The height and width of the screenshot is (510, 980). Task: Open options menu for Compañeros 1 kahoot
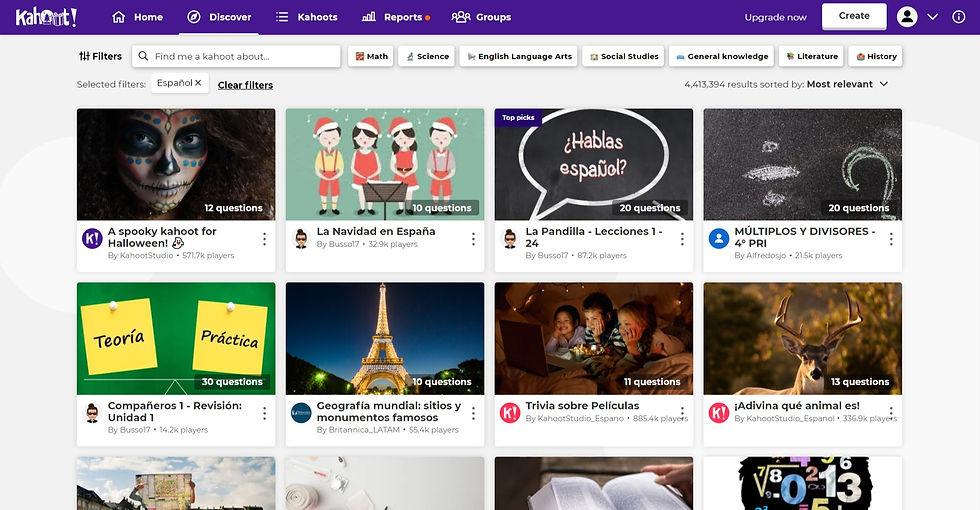pos(264,413)
